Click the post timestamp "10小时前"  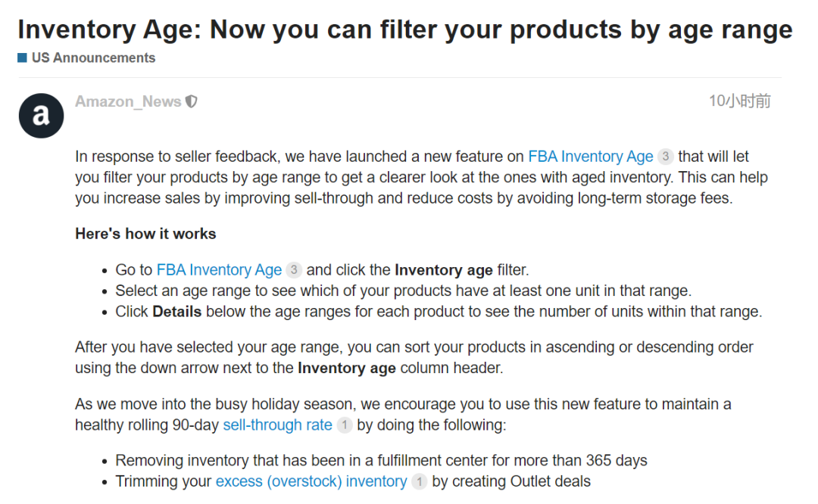[x=739, y=101]
